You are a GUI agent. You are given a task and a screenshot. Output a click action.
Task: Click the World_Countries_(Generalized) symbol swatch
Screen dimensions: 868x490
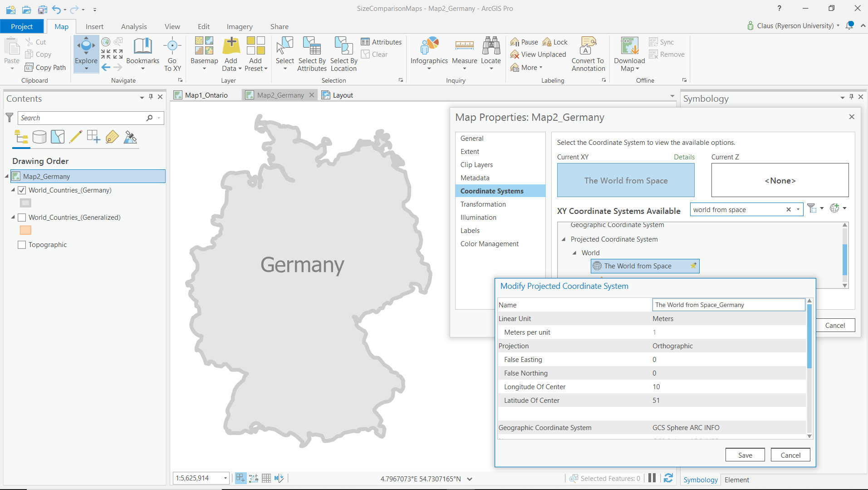[x=25, y=230]
